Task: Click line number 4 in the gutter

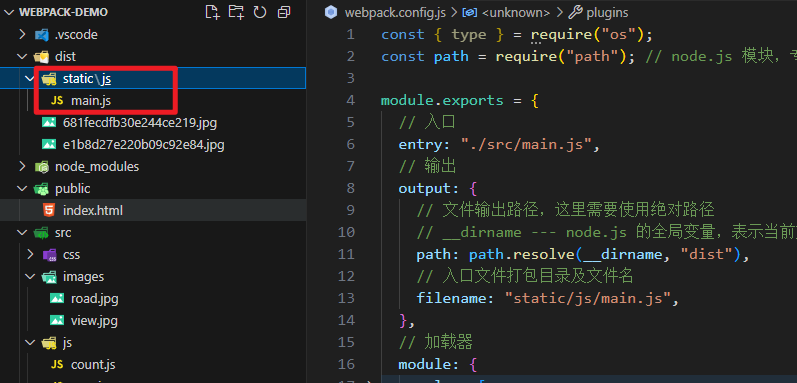Action: (350, 100)
